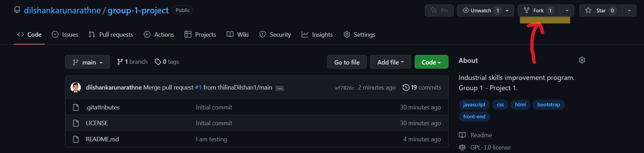Jump to the Readme link in About
The width and height of the screenshot is (644, 153).
coord(475,135)
